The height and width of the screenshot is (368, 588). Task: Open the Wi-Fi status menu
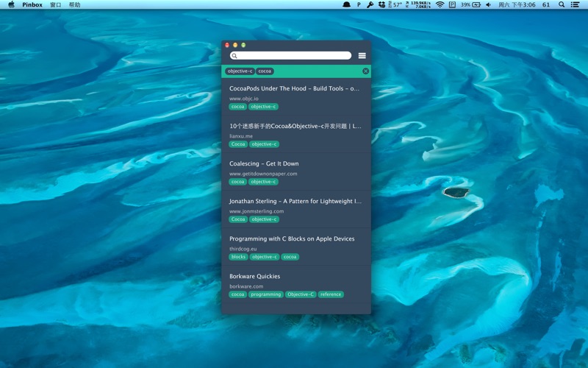(440, 4)
